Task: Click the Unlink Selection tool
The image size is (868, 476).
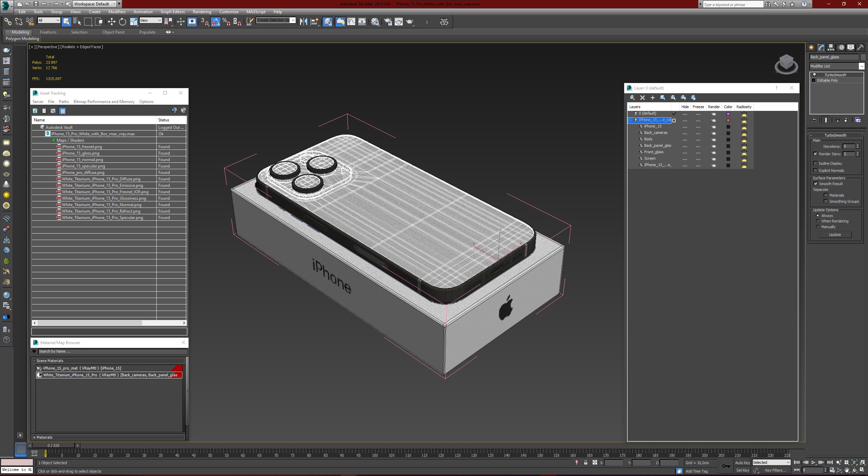Action: tap(19, 22)
